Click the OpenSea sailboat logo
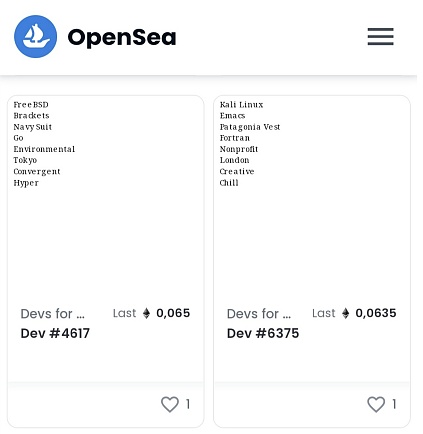Viewport: 423px width, 434px height. pyautogui.click(x=36, y=36)
